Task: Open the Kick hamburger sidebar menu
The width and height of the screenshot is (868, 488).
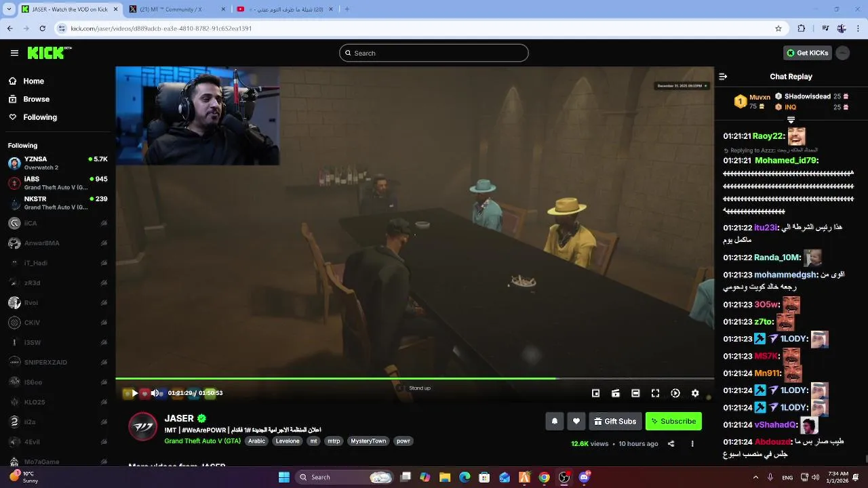Action: (x=14, y=53)
